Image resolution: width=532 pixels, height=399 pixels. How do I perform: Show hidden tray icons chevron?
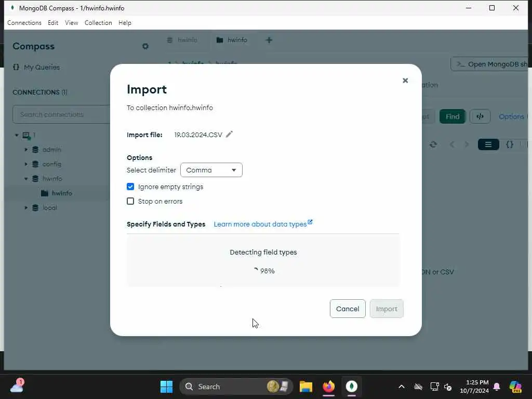(x=402, y=387)
